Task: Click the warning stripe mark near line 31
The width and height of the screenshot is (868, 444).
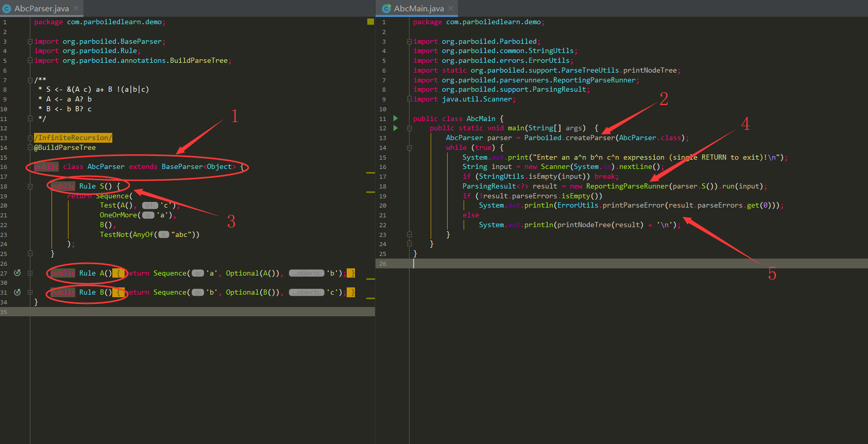Action: pos(370,298)
